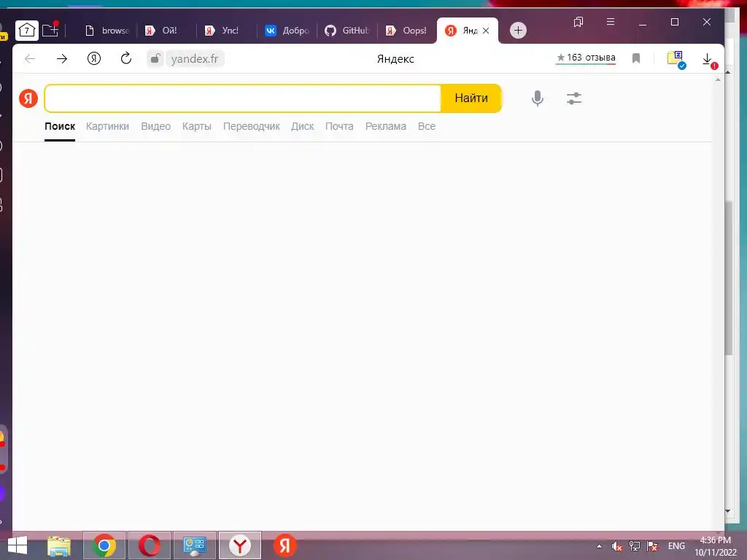Open Переводчик link

click(252, 126)
